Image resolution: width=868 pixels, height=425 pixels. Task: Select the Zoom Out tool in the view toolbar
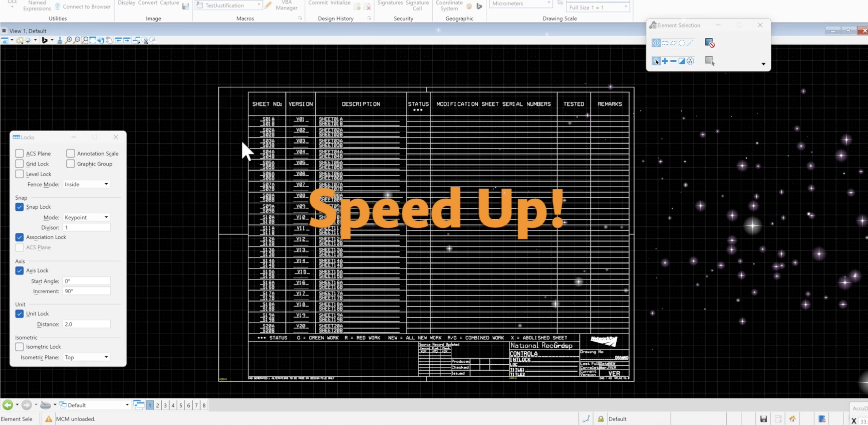(x=76, y=40)
